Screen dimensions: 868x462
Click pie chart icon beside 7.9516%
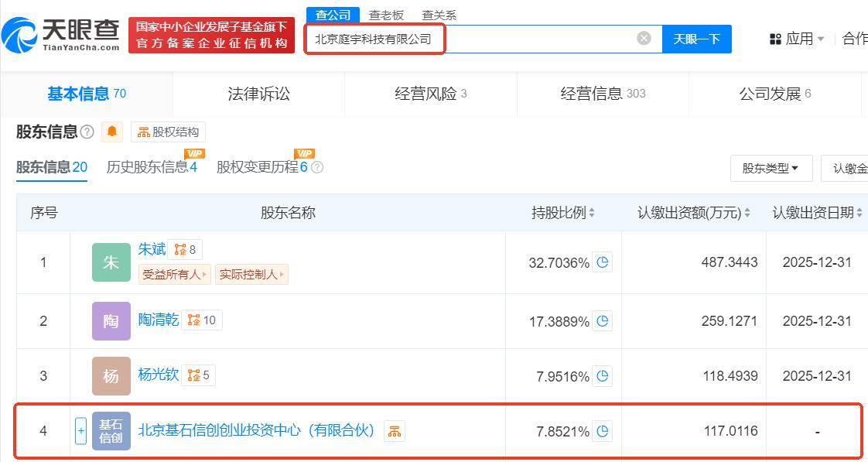603,376
